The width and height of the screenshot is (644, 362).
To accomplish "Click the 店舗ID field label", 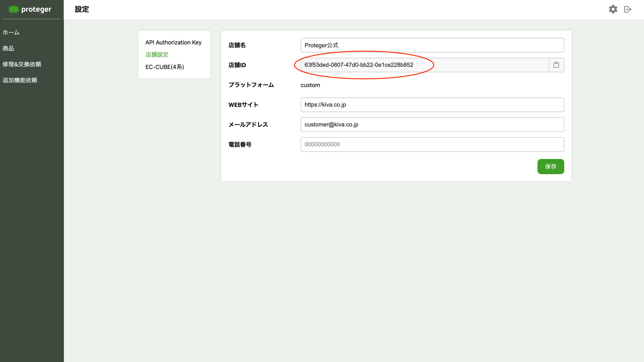I will point(237,65).
